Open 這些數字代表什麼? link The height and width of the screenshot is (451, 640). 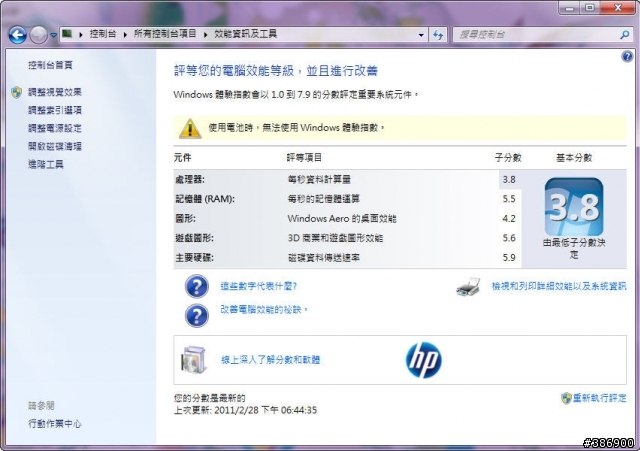click(259, 286)
